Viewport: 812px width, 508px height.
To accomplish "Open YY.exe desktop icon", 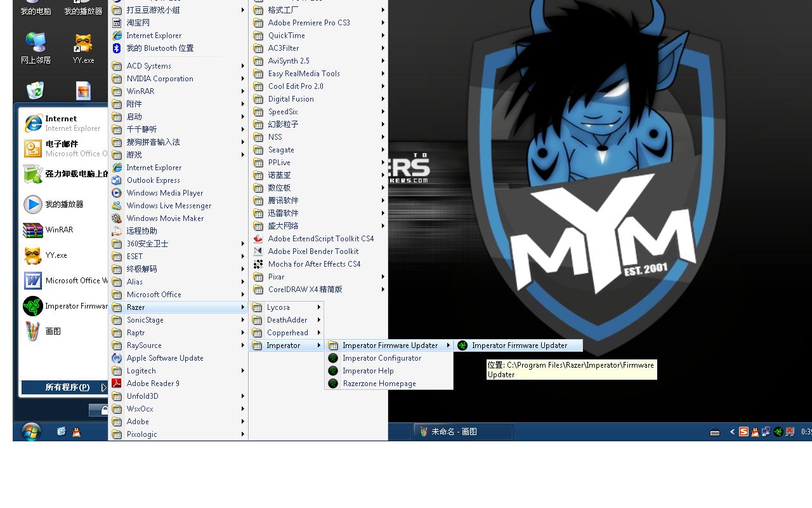I will pyautogui.click(x=83, y=49).
